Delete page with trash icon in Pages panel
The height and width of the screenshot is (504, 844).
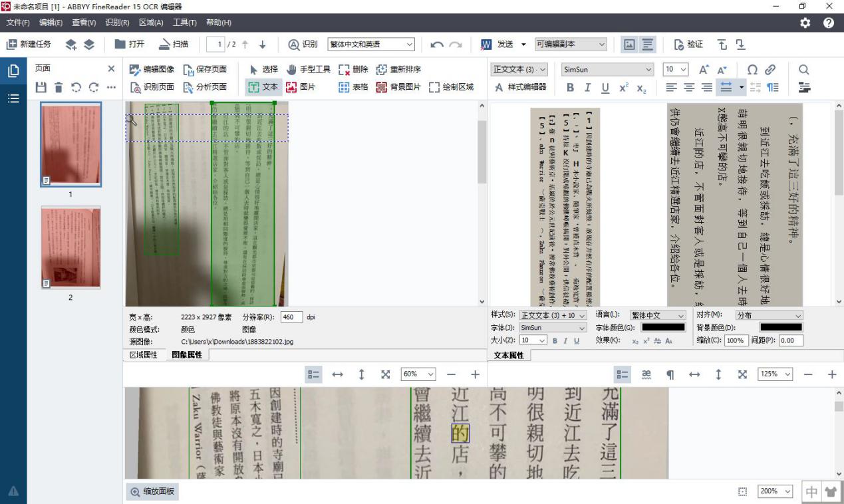[x=59, y=87]
